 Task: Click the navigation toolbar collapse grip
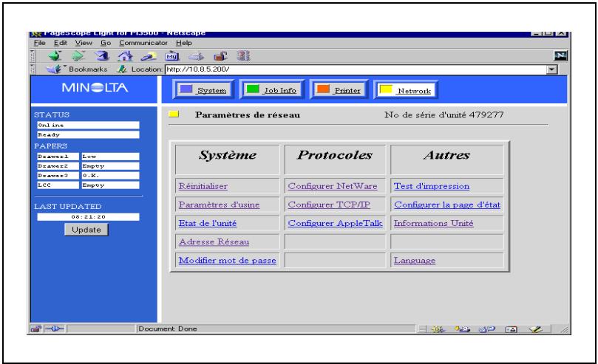(33, 56)
